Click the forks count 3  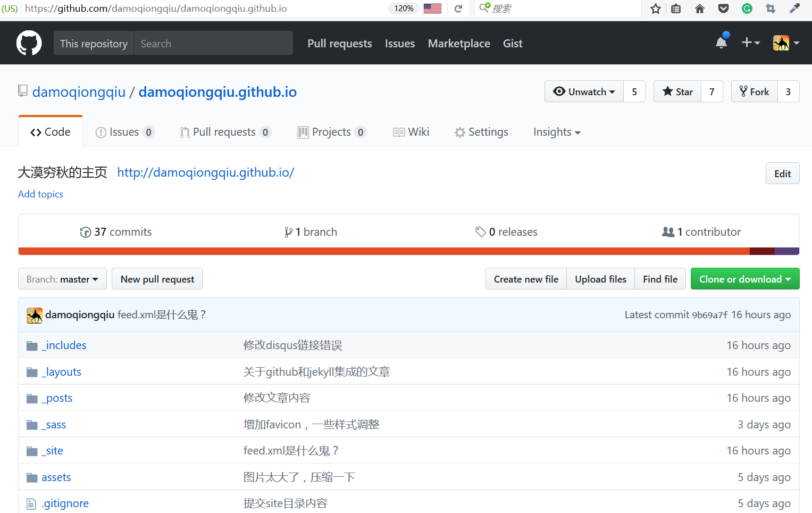[789, 92]
